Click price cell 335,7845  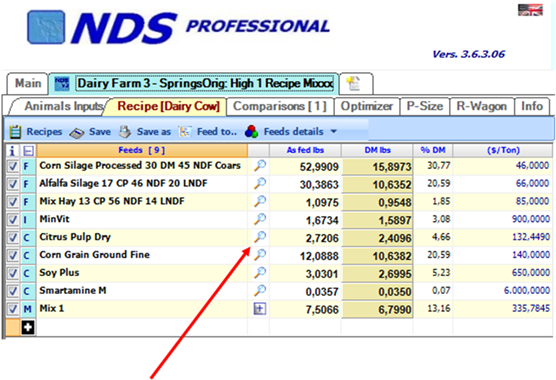click(531, 308)
